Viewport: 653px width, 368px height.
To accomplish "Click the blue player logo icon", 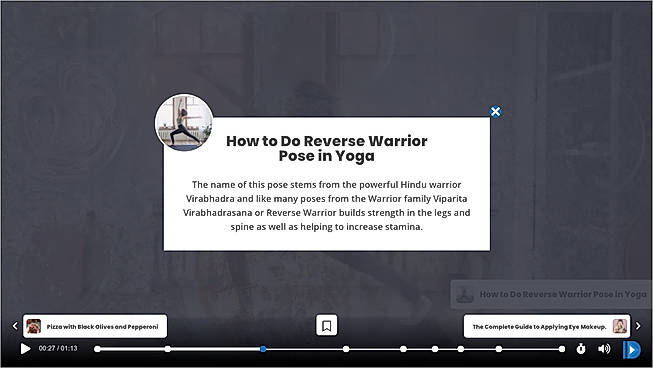I will [x=631, y=349].
